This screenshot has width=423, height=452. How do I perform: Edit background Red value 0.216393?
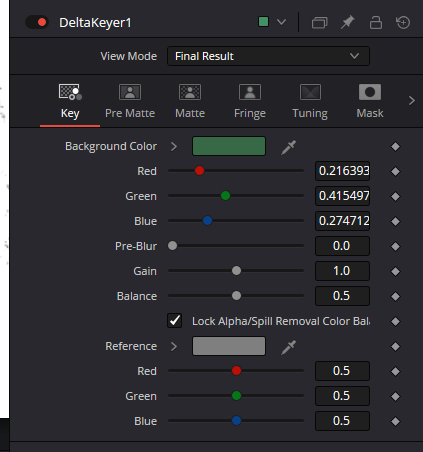point(342,171)
